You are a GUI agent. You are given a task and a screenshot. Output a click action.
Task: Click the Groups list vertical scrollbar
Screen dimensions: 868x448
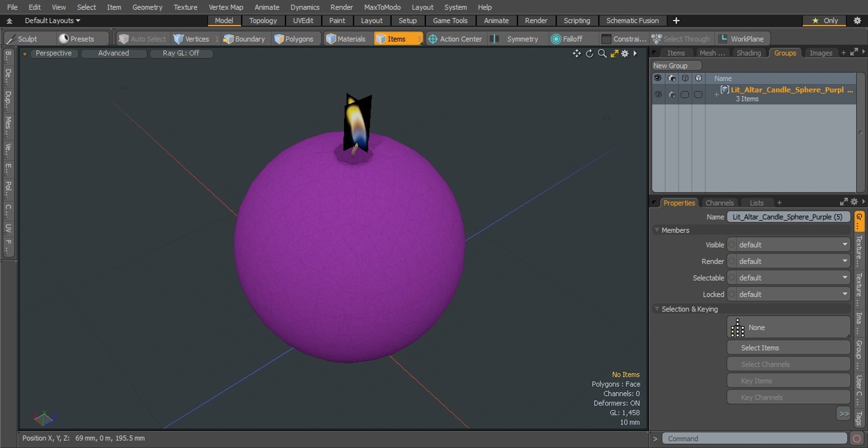(860, 132)
